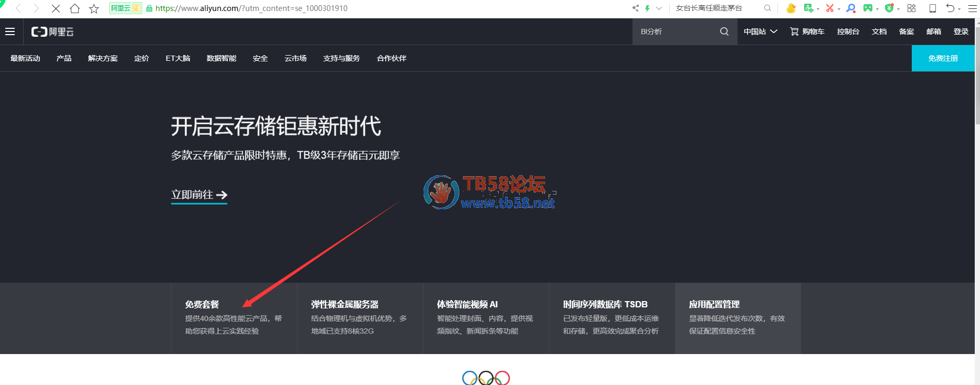Open the 应用配置管理 card
The width and height of the screenshot is (980, 385).
[x=738, y=318]
